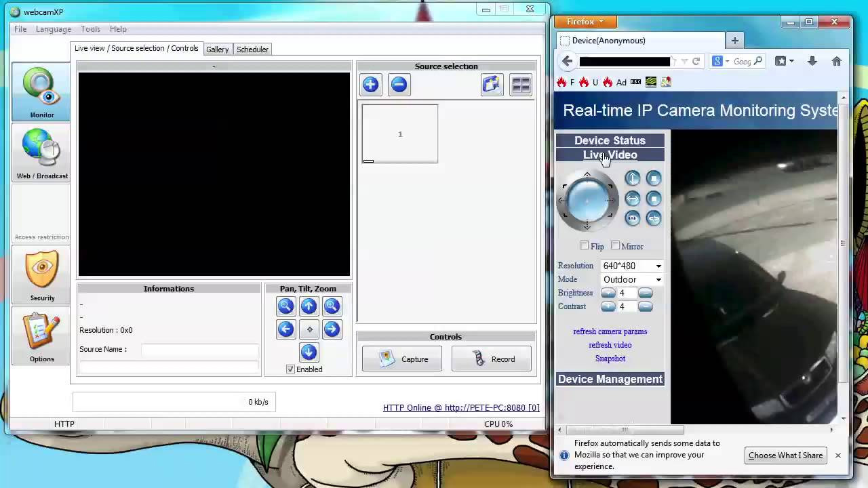
Task: Open the Security section icon
Action: (41, 275)
